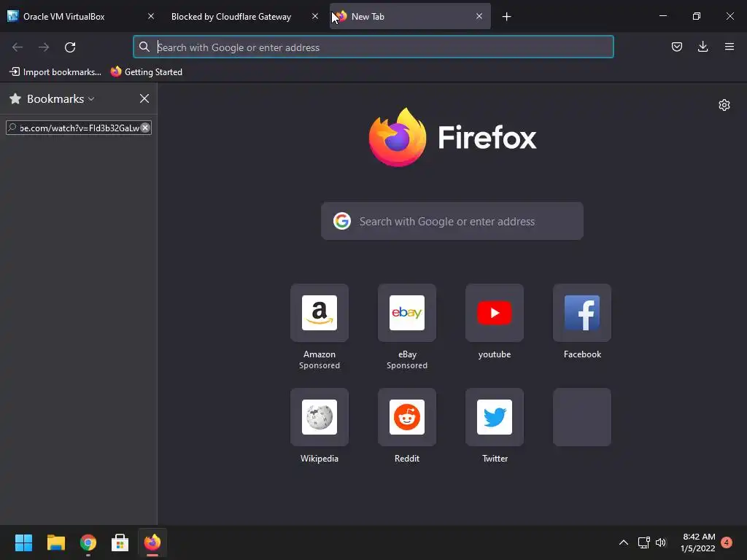The height and width of the screenshot is (560, 747).
Task: Open the Bookmarks sidebar switcher dropdown
Action: pyautogui.click(x=61, y=98)
